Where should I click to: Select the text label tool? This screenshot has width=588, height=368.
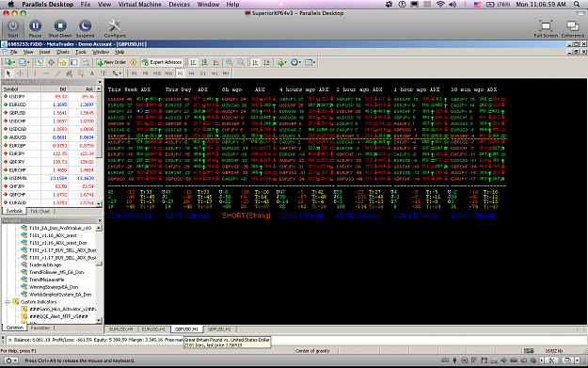tap(103, 73)
